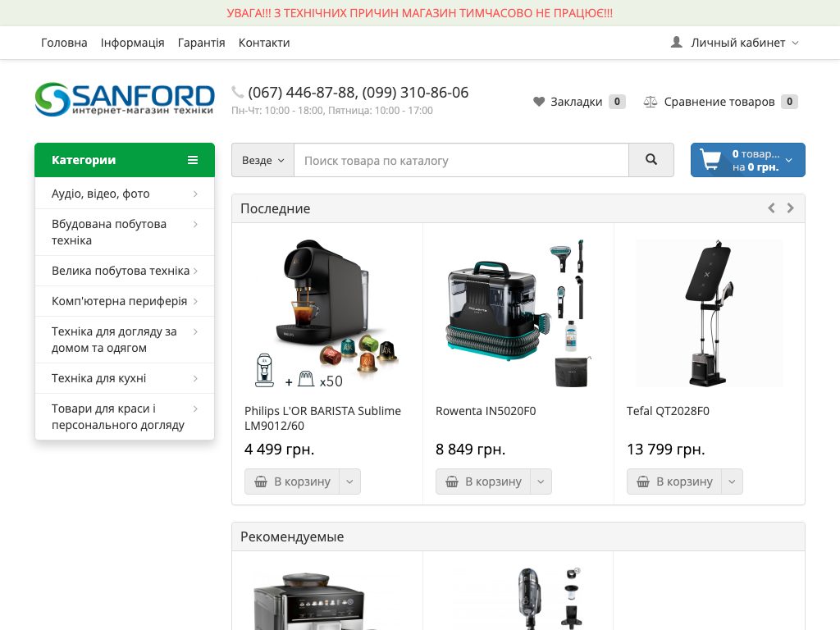Click the 4 499 грн. price
Viewport: 840px width, 630px height.
[x=279, y=449]
